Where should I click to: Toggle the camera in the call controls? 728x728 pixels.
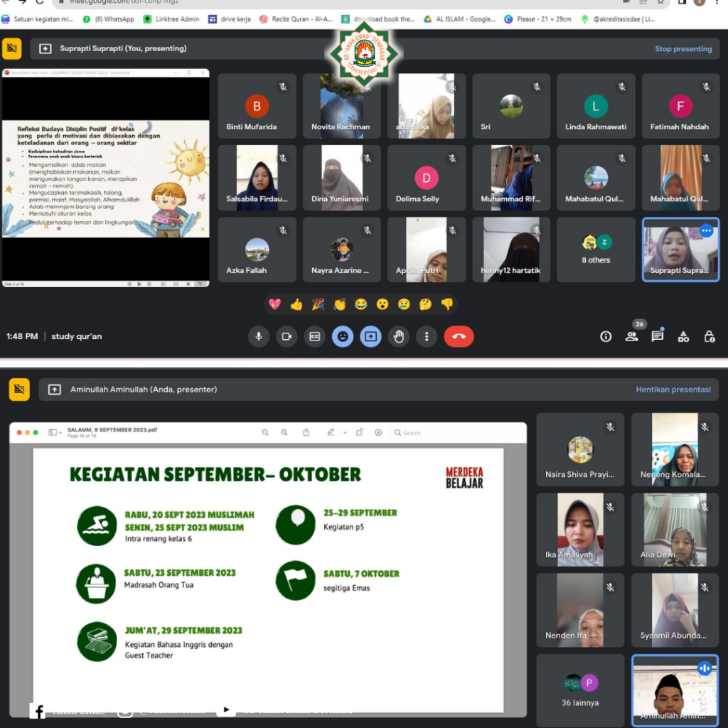[x=287, y=337]
